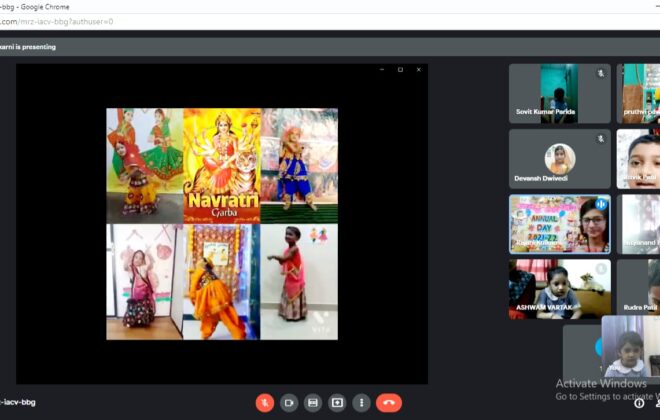Maximize the presented window with the square icon
This screenshot has width=660, height=420.
click(400, 69)
